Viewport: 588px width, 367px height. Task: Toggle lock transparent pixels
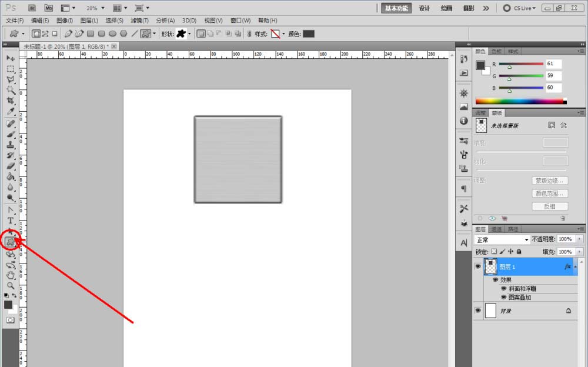point(495,251)
